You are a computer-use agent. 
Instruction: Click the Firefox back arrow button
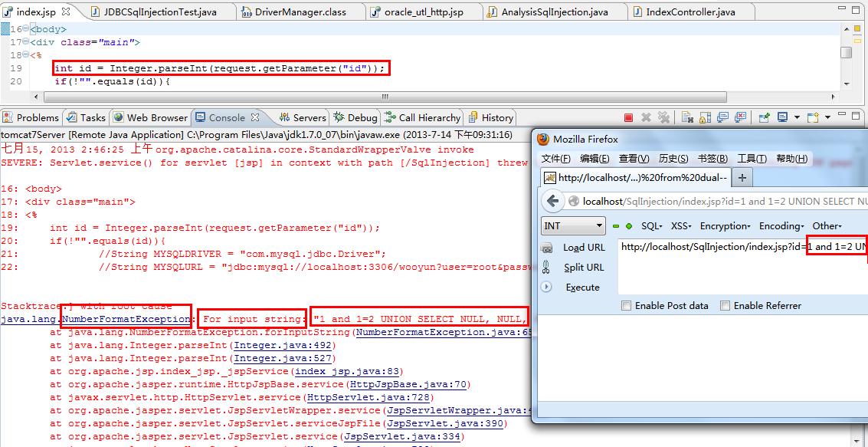[552, 201]
